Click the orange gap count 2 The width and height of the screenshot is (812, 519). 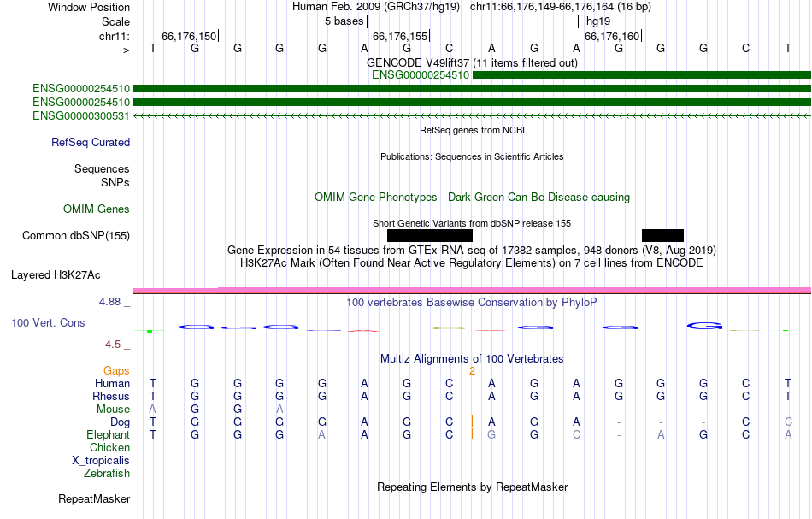[x=472, y=371]
